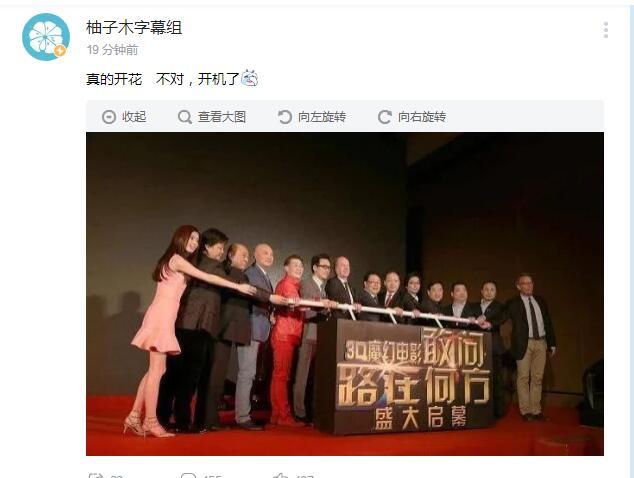Viewport: 634px width, 478px height.
Task: Click the 向左旋转 label
Action: tap(322, 117)
